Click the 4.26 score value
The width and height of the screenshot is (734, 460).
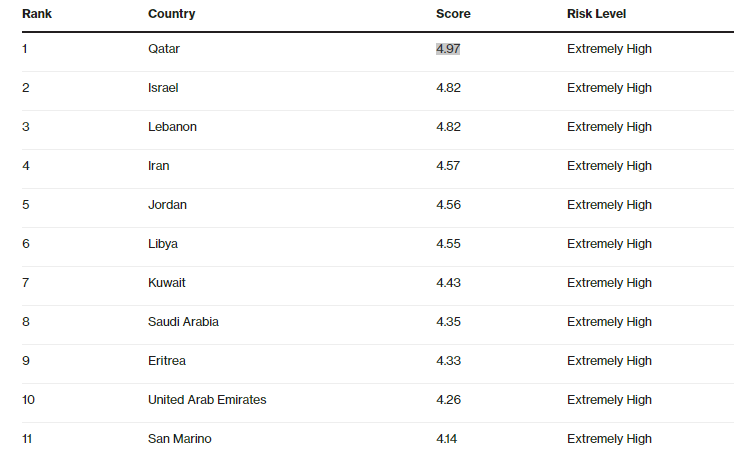pyautogui.click(x=448, y=400)
